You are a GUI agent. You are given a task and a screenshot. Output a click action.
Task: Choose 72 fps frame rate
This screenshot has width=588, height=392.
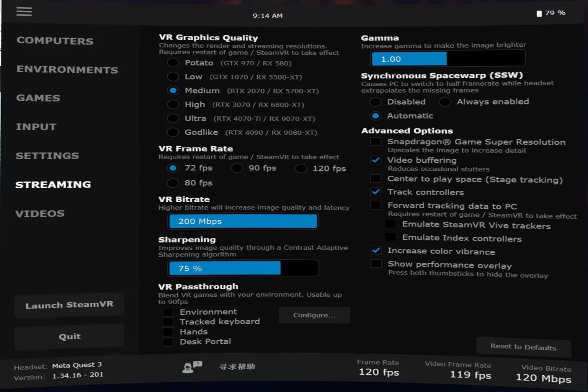tap(173, 168)
